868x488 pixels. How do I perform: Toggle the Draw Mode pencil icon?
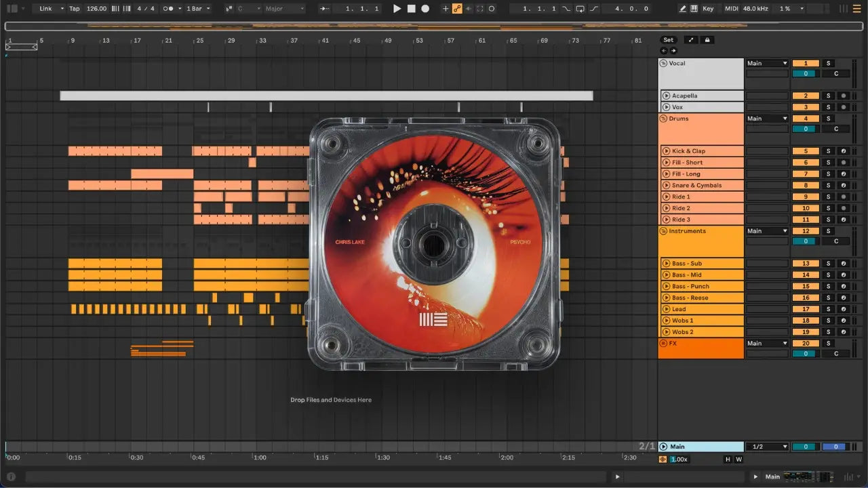pyautogui.click(x=683, y=9)
